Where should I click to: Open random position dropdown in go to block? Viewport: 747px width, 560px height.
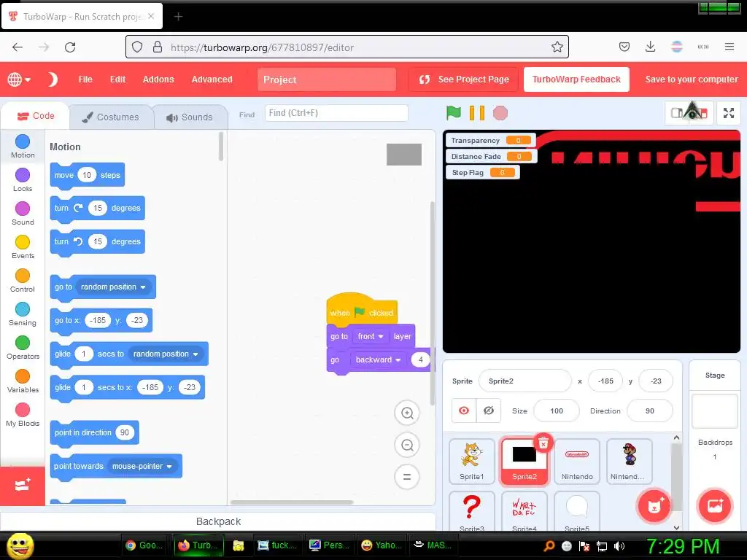click(113, 287)
